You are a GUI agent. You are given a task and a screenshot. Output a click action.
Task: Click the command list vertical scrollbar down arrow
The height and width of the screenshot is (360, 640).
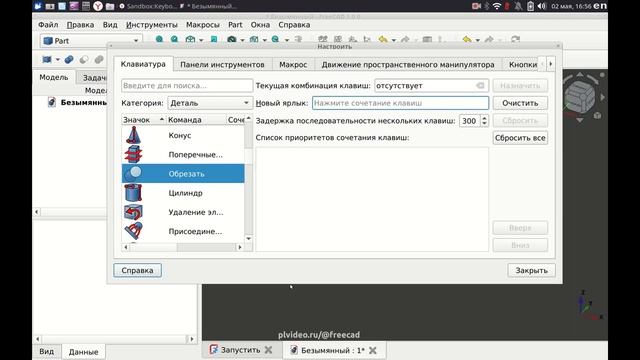(249, 238)
